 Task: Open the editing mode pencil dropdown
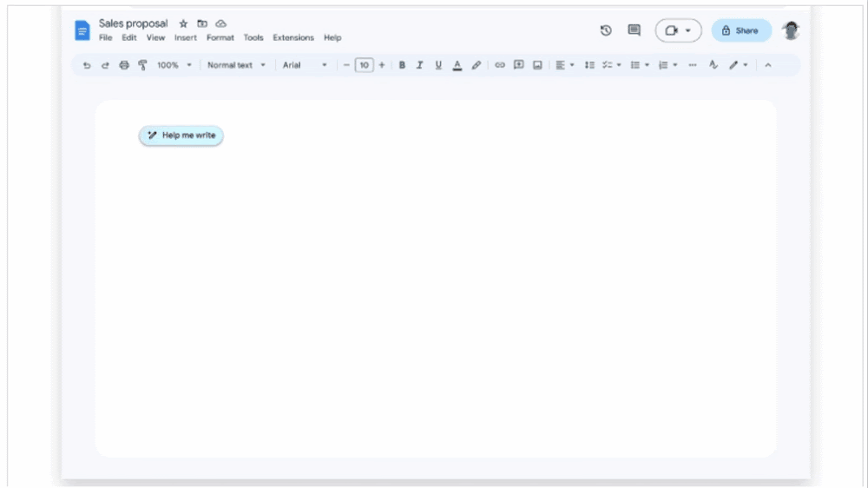pos(739,65)
